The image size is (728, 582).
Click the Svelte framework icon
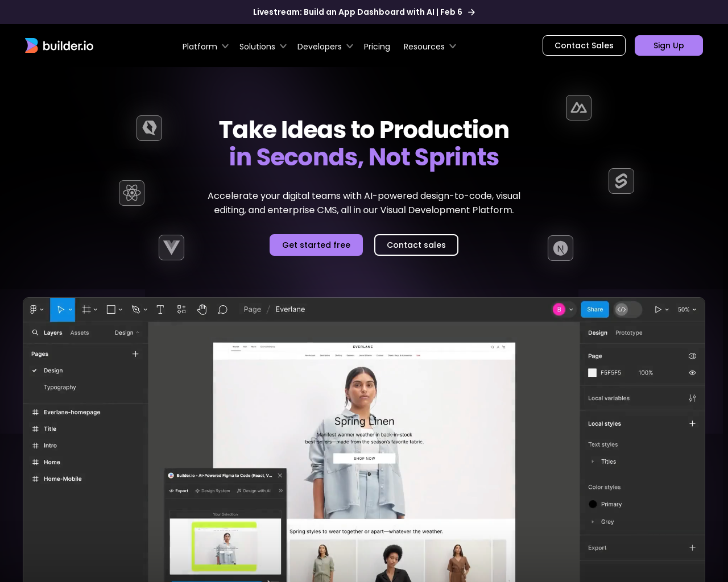(621, 181)
